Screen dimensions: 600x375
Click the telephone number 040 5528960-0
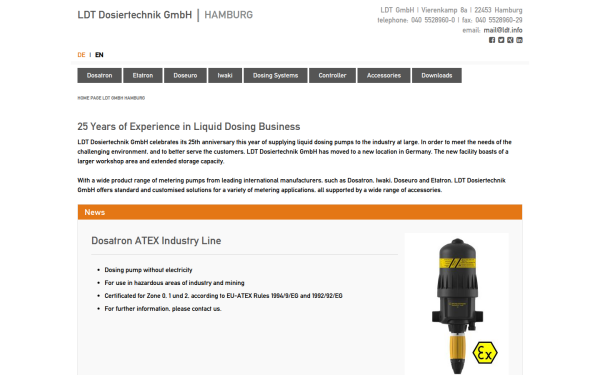click(x=433, y=20)
